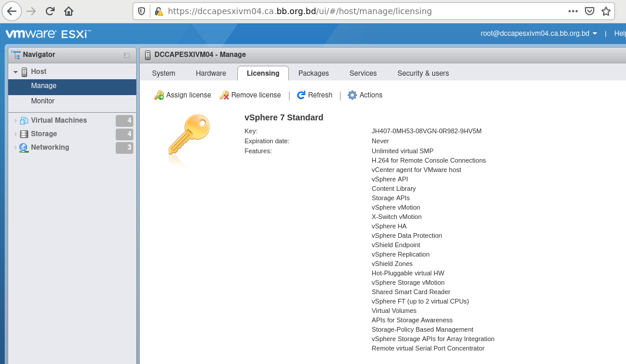The height and width of the screenshot is (364, 626).
Task: Click the license key value JH407-0MH53-08VGN-0R982-9HV5M
Action: [x=426, y=132]
